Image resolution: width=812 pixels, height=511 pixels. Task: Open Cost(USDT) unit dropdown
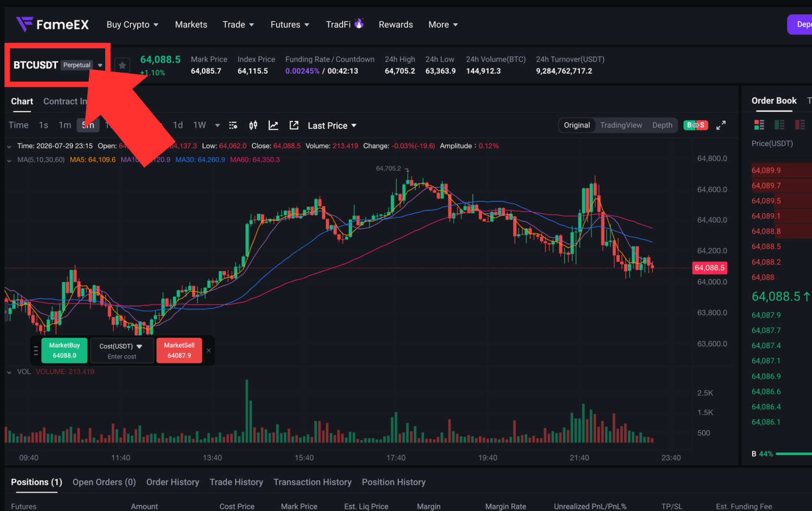coord(121,346)
